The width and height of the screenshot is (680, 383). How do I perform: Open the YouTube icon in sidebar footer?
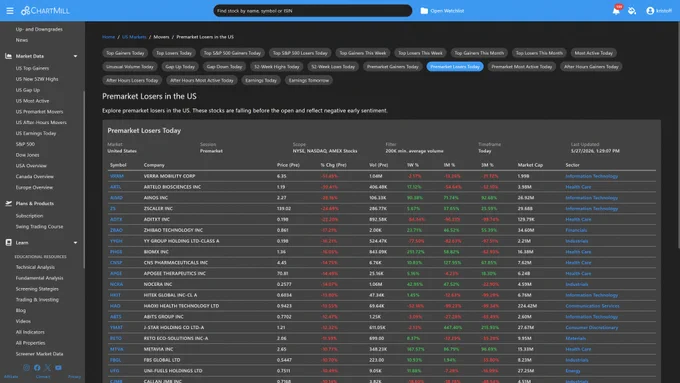click(x=58, y=367)
